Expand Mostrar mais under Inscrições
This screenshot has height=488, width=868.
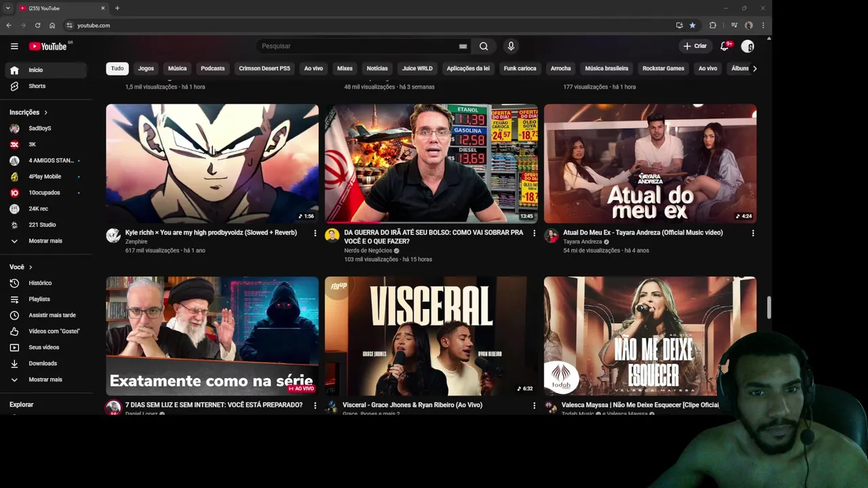coord(45,241)
